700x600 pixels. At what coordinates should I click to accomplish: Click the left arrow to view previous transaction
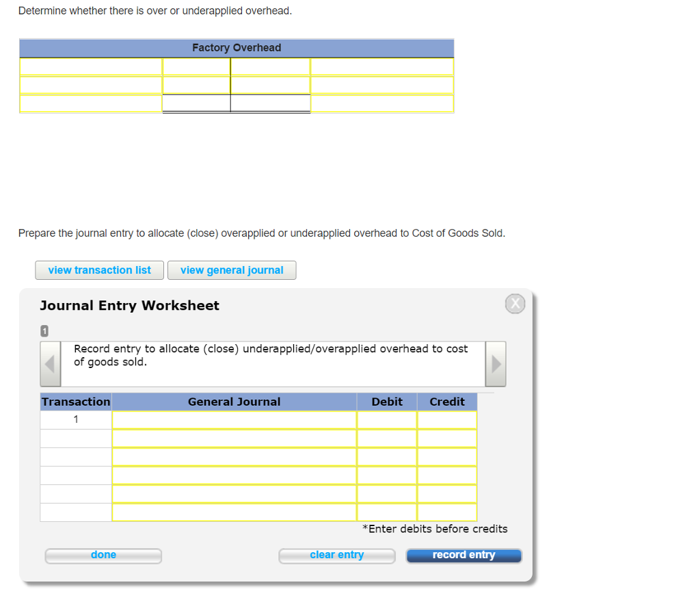[x=50, y=363]
